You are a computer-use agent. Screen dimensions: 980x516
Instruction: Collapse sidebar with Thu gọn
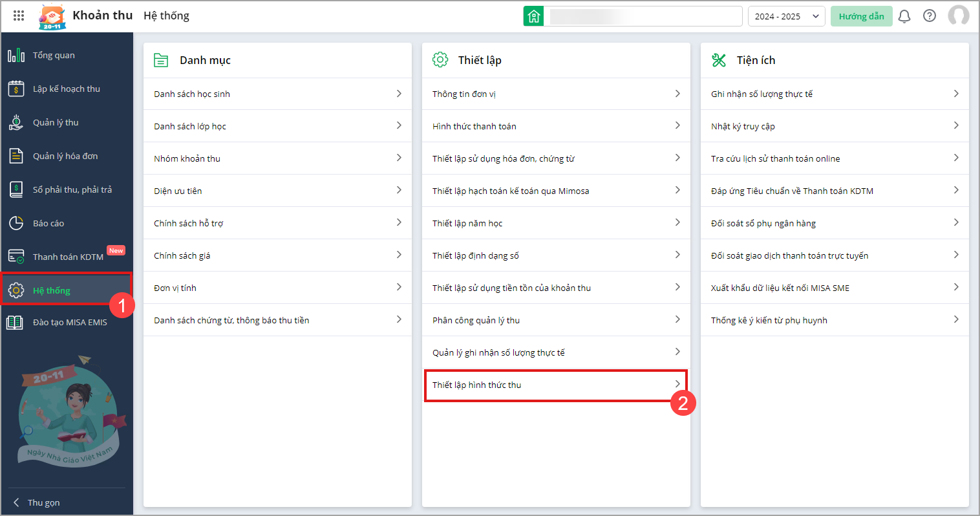pyautogui.click(x=37, y=502)
